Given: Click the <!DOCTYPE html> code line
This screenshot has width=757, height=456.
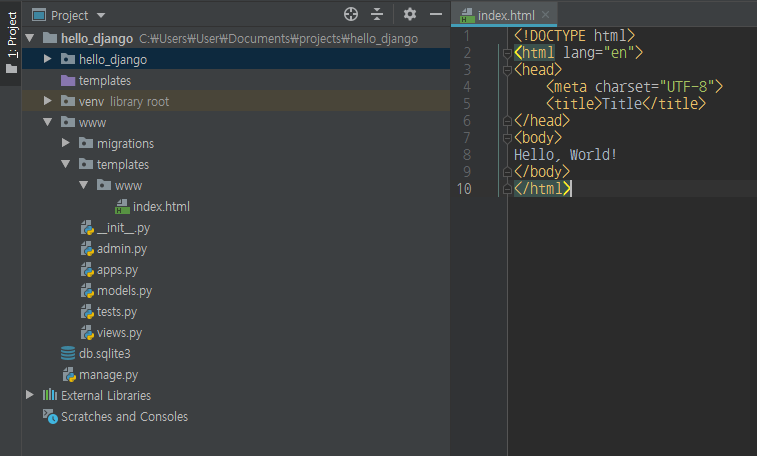Looking at the screenshot, I should tap(574, 36).
